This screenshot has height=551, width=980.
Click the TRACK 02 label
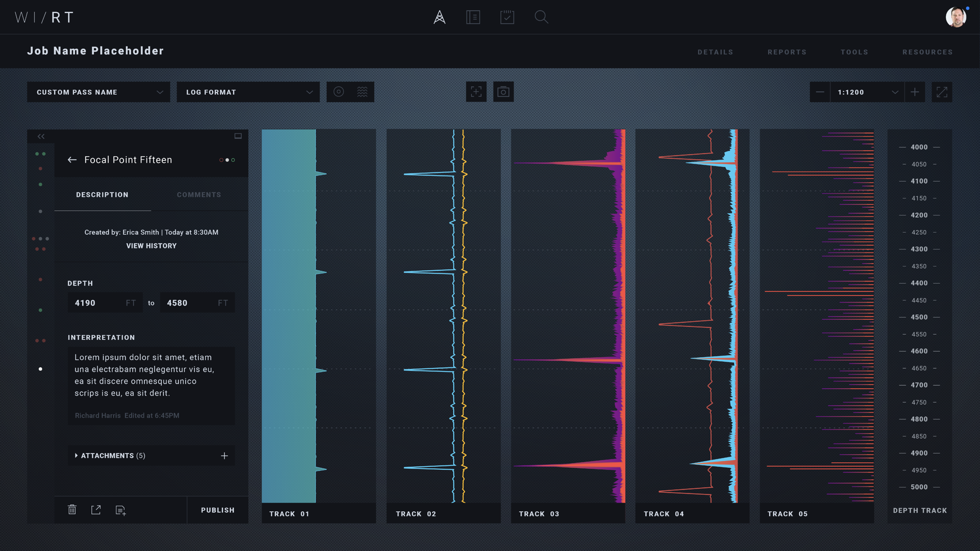416,514
